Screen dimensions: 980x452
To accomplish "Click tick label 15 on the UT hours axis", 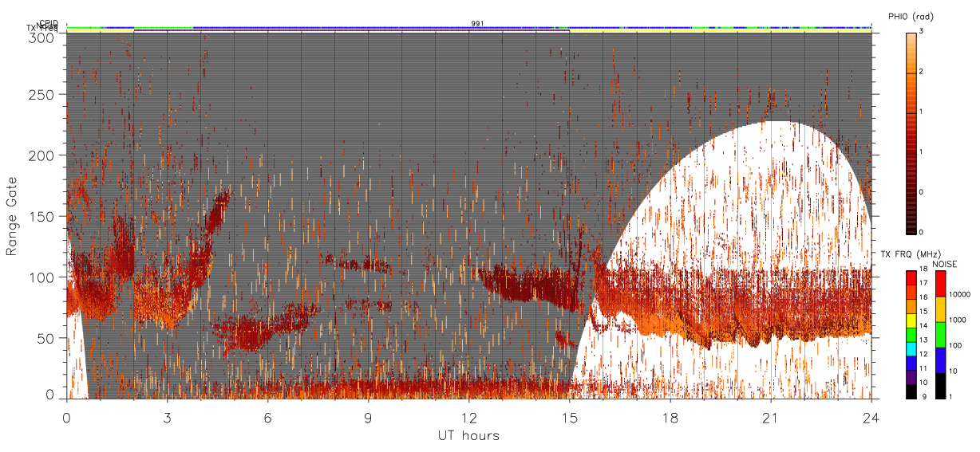I will tap(569, 417).
